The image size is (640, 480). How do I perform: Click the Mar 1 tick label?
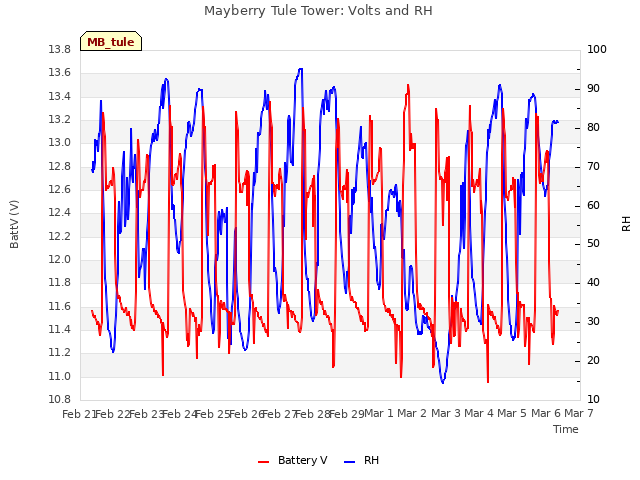point(378,413)
